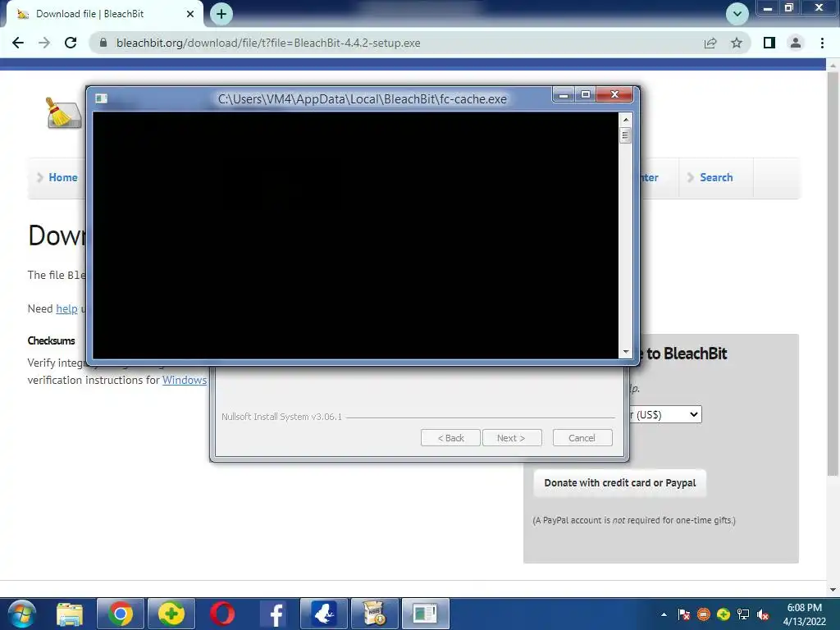Open the Chrome three-dot menu

[x=822, y=43]
